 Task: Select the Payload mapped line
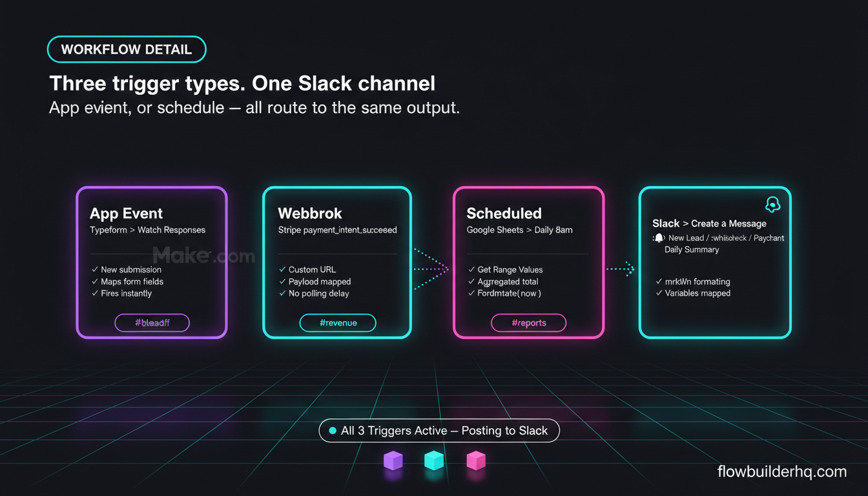315,282
